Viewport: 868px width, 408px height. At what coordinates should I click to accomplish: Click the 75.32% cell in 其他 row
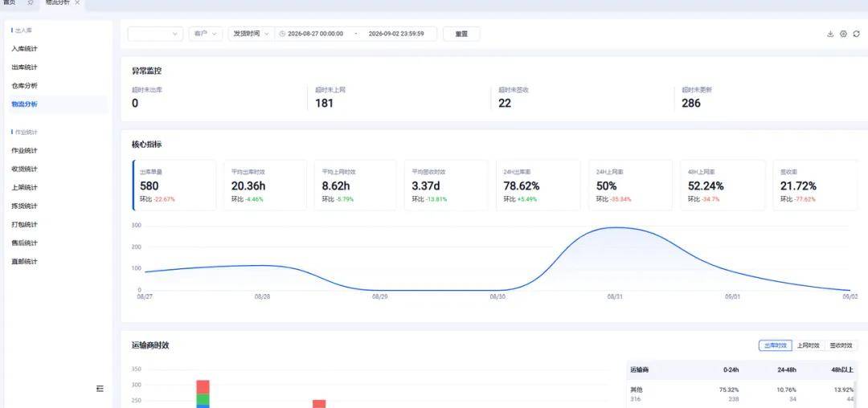[x=729, y=390]
